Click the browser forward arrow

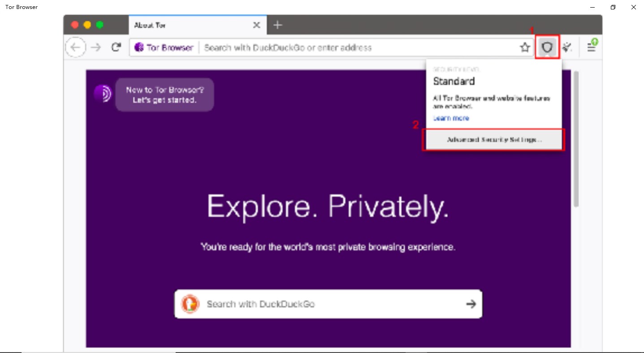tap(96, 47)
